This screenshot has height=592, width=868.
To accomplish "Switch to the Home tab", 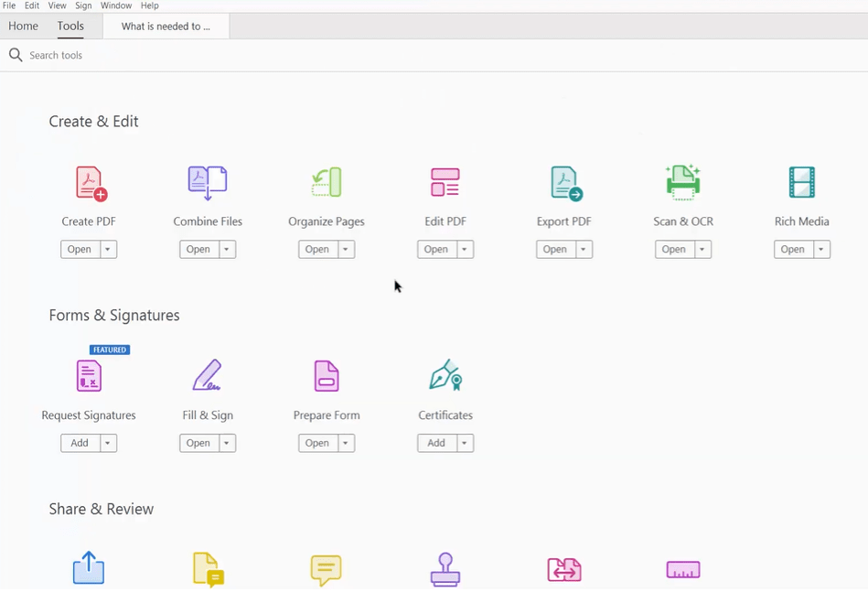I will [24, 27].
